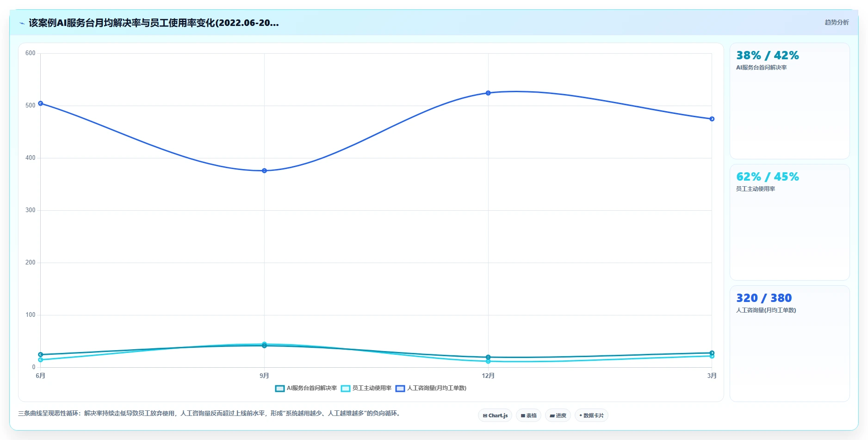Click the 员工主动使用率 label in the stat card
The width and height of the screenshot is (868, 440).
[756, 189]
